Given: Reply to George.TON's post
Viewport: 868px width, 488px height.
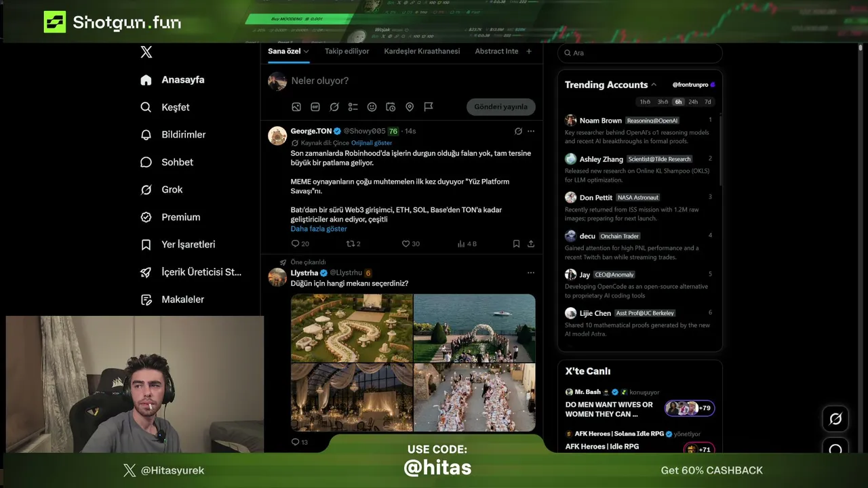Looking at the screenshot, I should (x=300, y=244).
